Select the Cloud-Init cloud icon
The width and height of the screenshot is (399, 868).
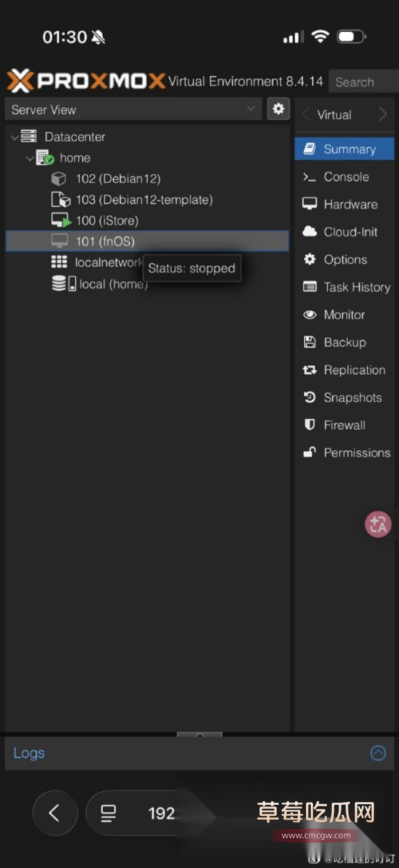[x=310, y=232]
